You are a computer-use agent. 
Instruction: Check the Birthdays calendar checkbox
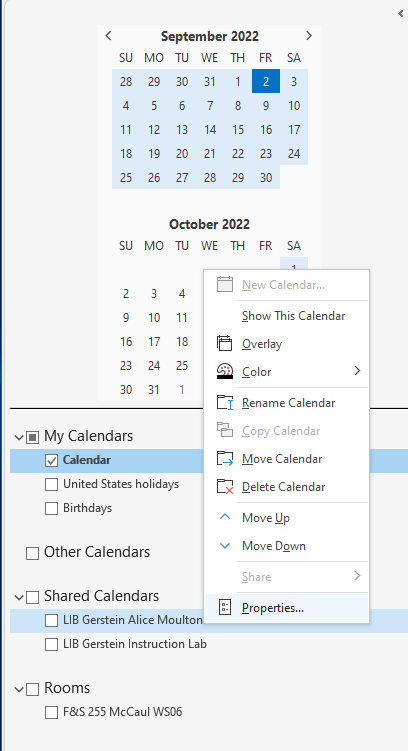pyautogui.click(x=51, y=509)
